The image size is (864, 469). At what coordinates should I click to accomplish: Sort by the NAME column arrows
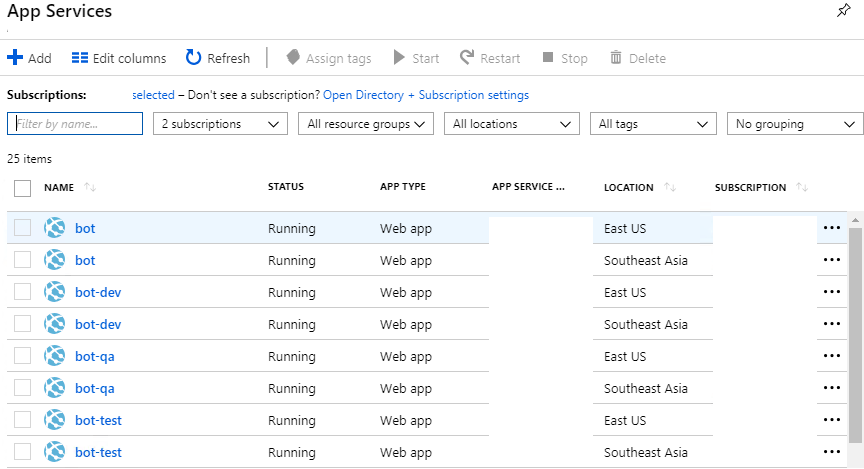(90, 187)
